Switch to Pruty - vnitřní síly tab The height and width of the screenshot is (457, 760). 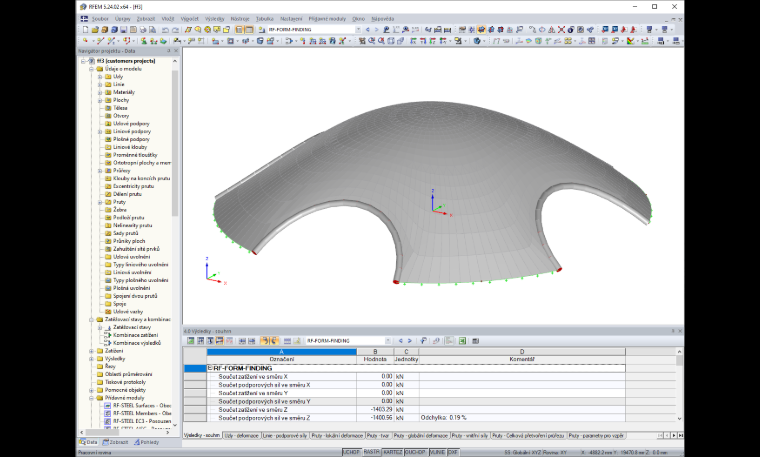pyautogui.click(x=470, y=436)
